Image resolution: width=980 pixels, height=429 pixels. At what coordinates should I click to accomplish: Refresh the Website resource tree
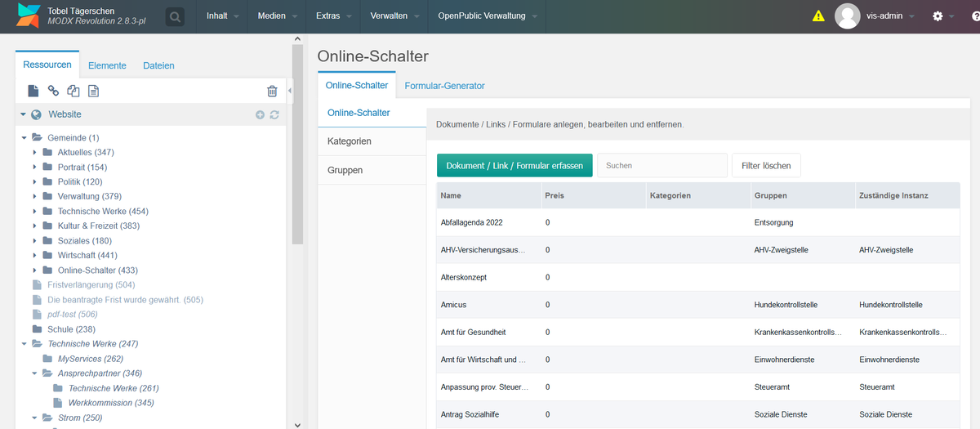pos(274,115)
